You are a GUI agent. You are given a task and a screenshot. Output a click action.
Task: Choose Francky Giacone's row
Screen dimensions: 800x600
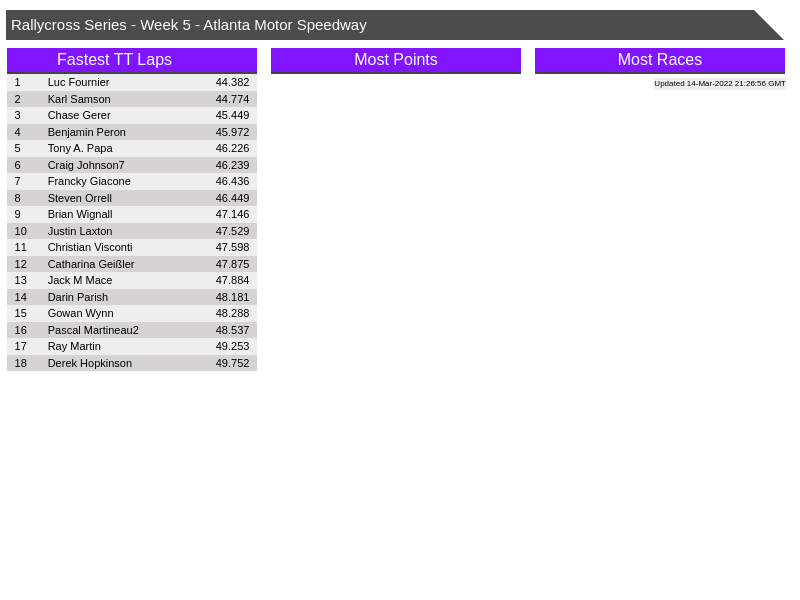pyautogui.click(x=89, y=181)
